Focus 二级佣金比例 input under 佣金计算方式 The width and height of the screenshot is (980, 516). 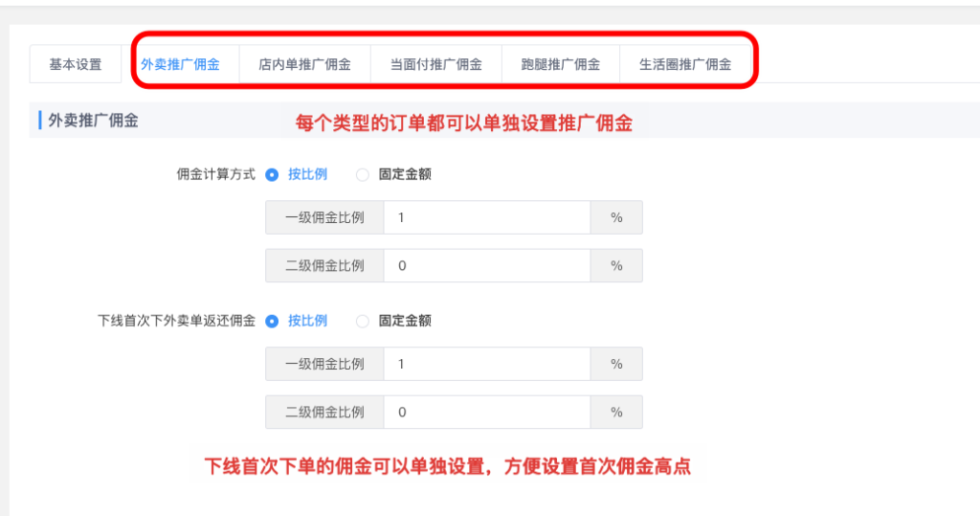coord(486,266)
